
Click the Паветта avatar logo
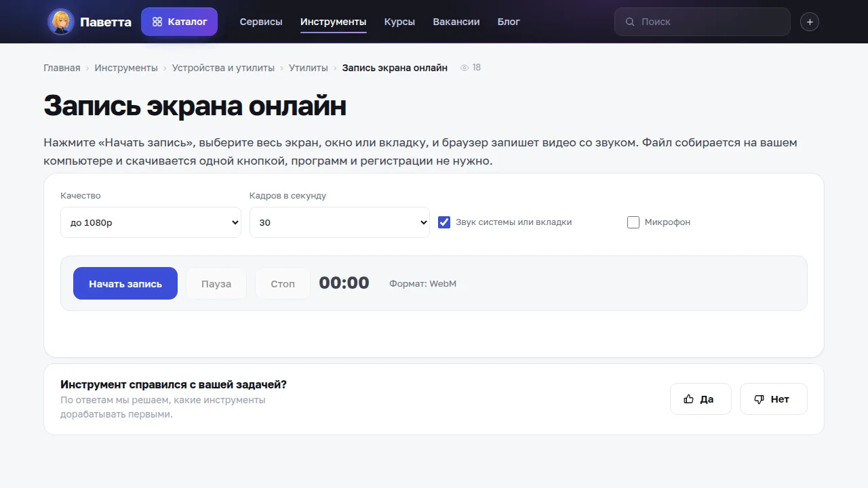coord(61,22)
